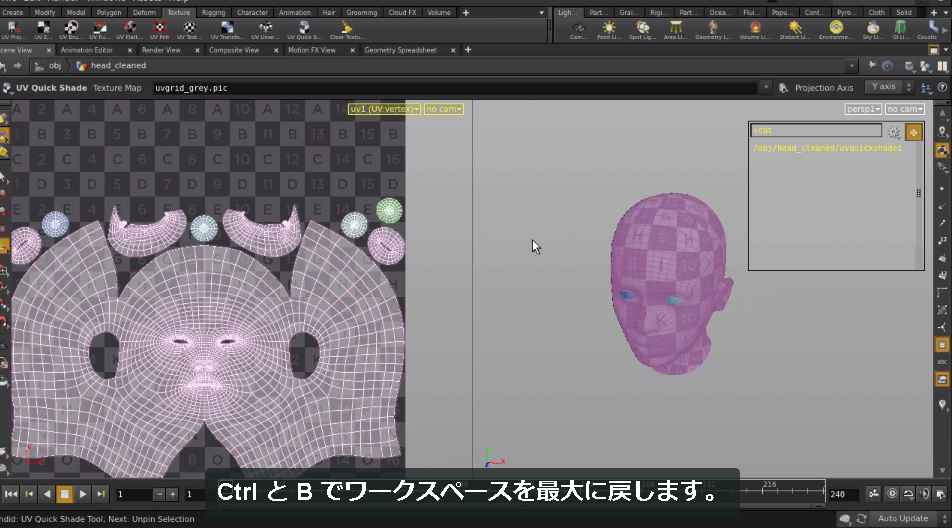Switch to the Rigging shelf tab
Screen dimensions: 952x528
coord(213,12)
